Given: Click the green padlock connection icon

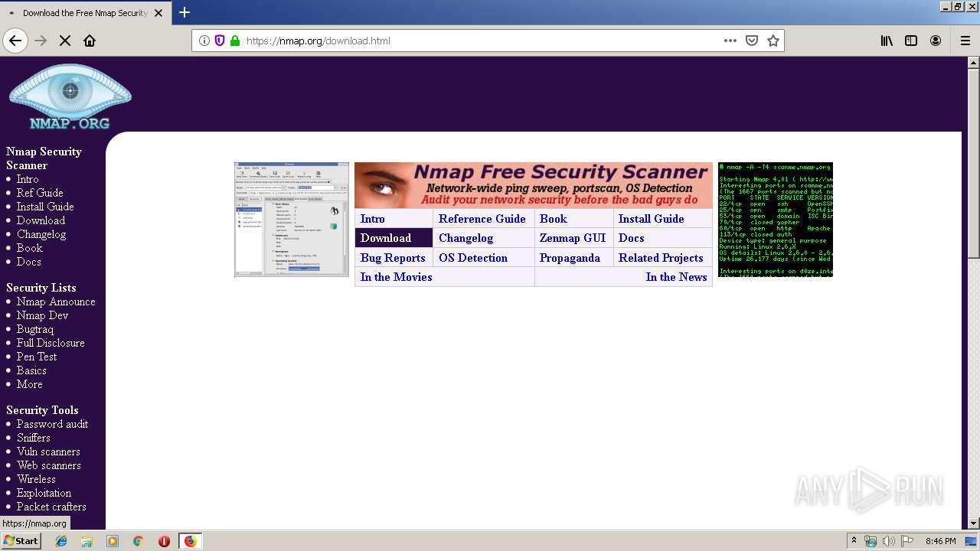Looking at the screenshot, I should (x=235, y=41).
